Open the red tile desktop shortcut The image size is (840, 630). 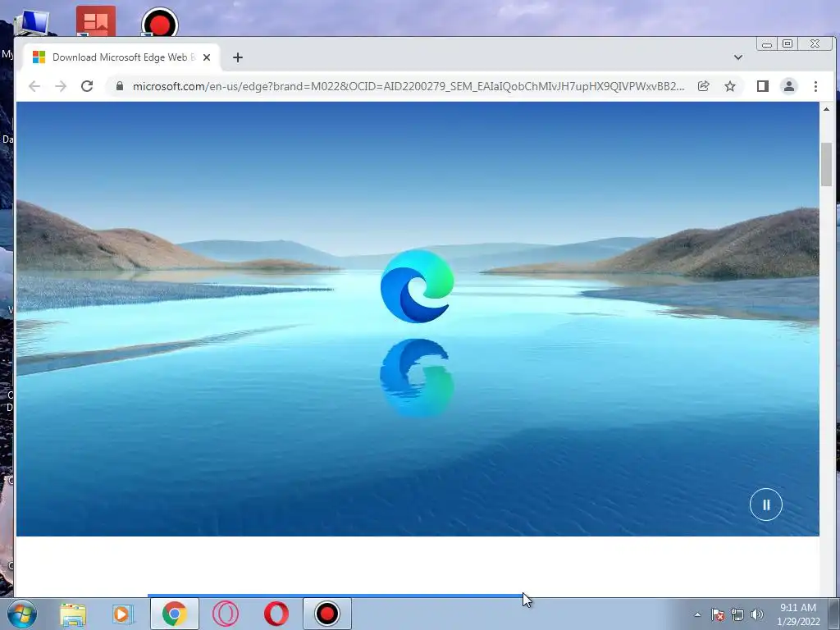[95, 21]
